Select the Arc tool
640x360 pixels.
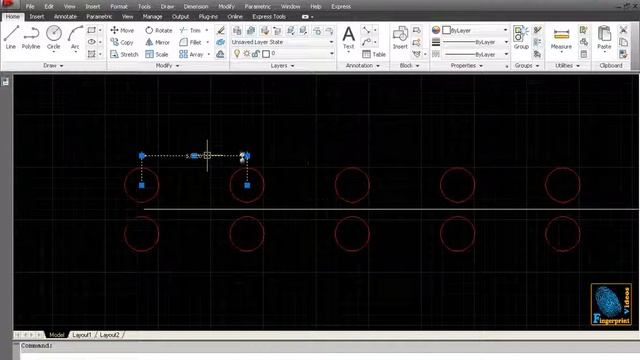[75, 37]
